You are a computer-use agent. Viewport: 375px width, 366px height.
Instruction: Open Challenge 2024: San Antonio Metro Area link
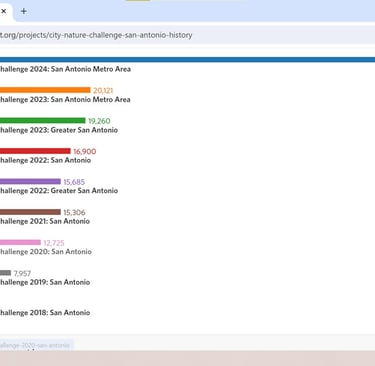65,69
